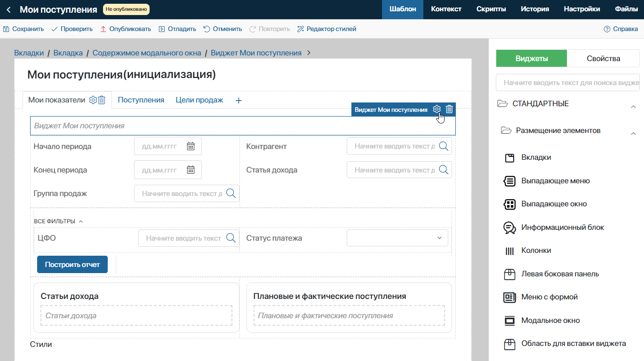
Task: Add the Колонки widget
Action: (536, 251)
